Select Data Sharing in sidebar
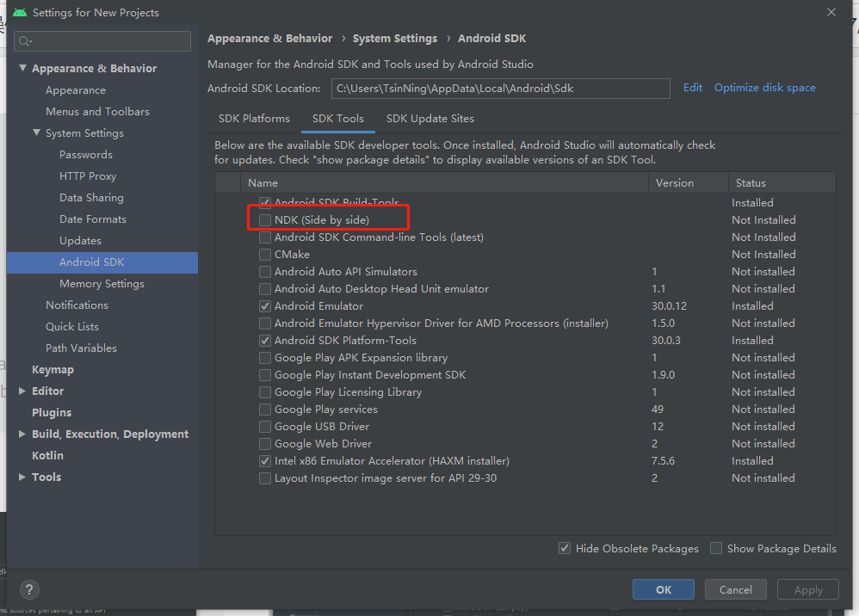859x616 pixels. [x=91, y=198]
